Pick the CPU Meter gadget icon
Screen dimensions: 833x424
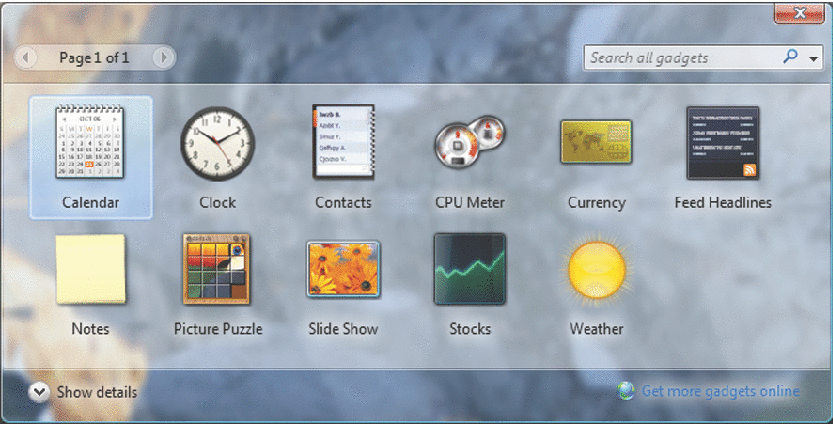[469, 143]
